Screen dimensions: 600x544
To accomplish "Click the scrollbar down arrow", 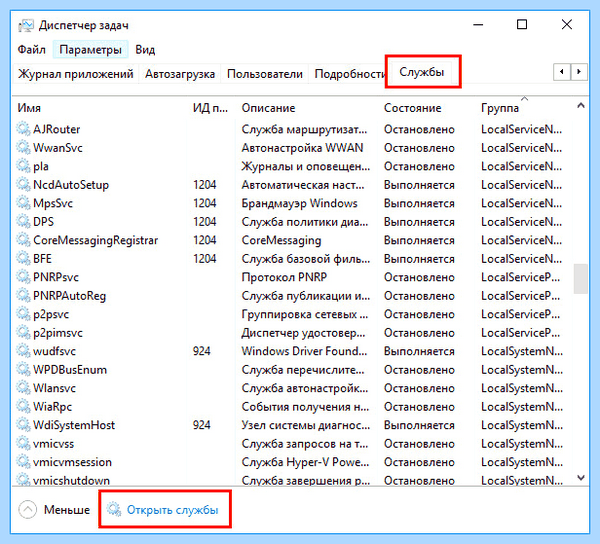I will coord(581,477).
